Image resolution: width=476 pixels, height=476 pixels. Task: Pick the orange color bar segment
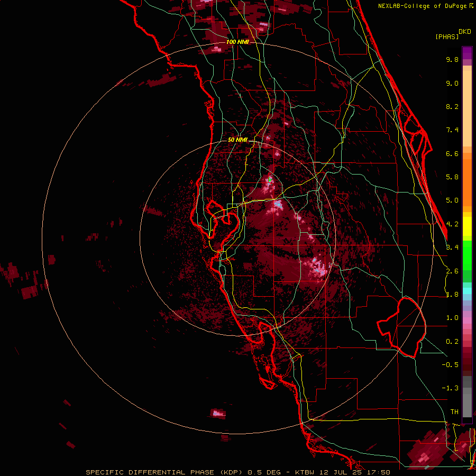467,182
